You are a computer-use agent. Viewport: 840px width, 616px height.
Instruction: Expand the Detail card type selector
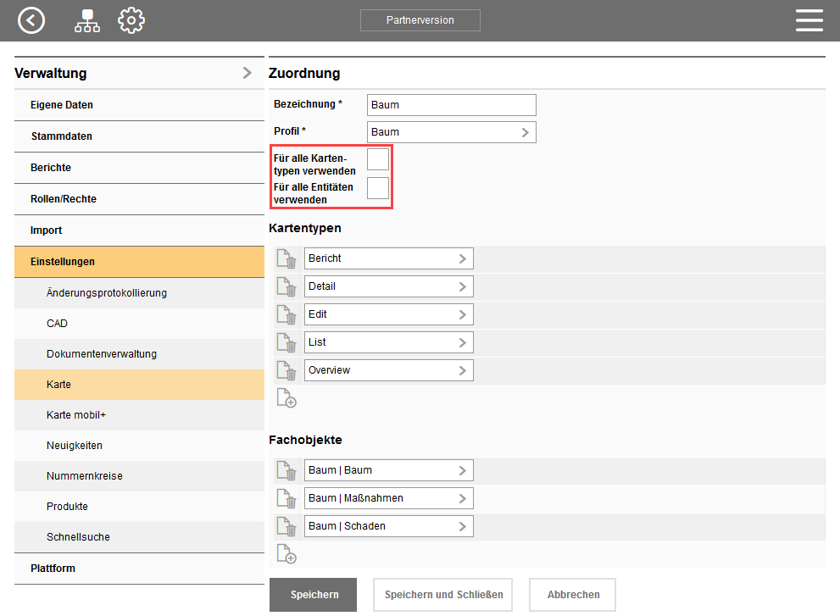coord(389,286)
